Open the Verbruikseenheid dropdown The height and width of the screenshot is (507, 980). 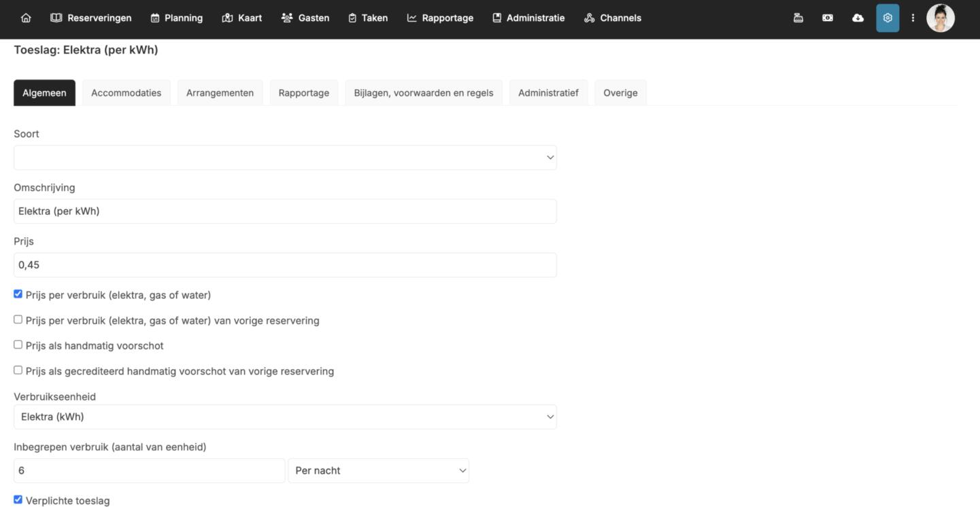pyautogui.click(x=285, y=417)
